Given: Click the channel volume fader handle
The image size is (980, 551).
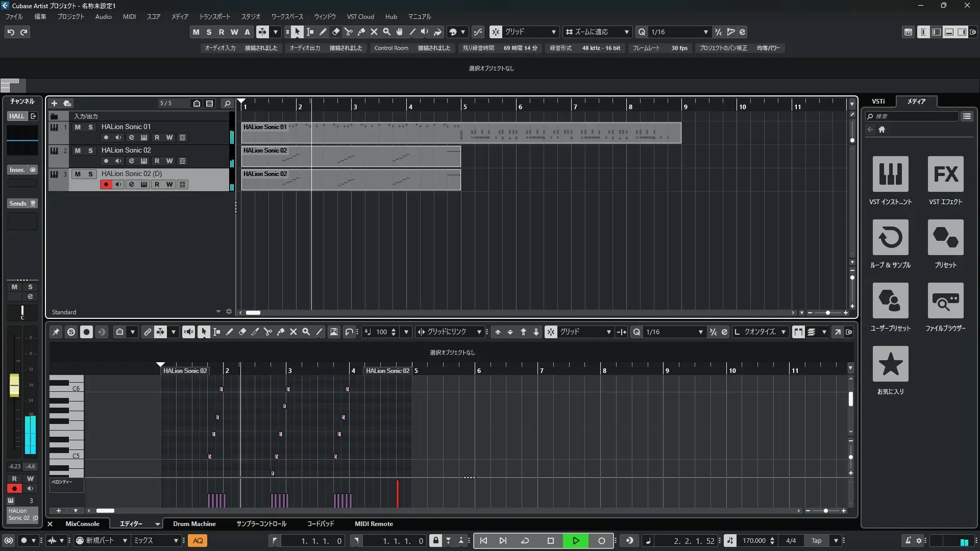Looking at the screenshot, I should pyautogui.click(x=14, y=385).
